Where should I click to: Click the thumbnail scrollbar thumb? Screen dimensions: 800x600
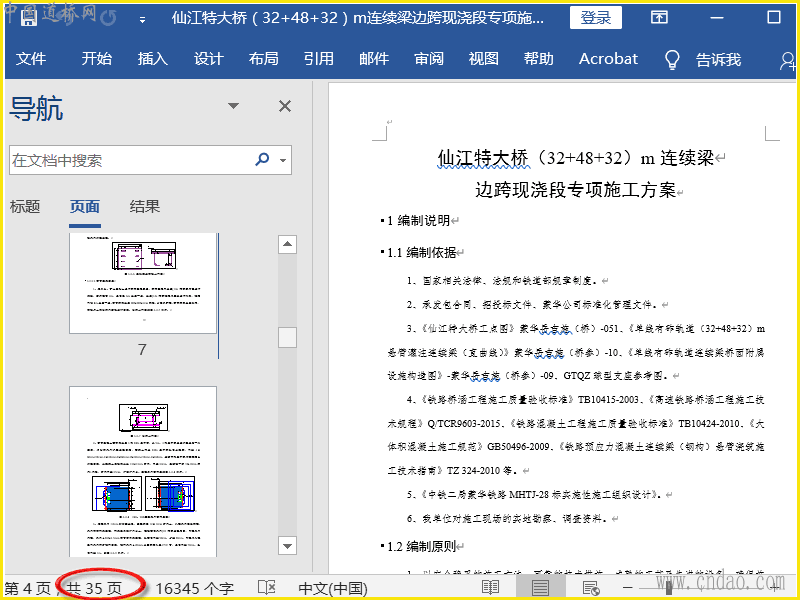pyautogui.click(x=287, y=337)
